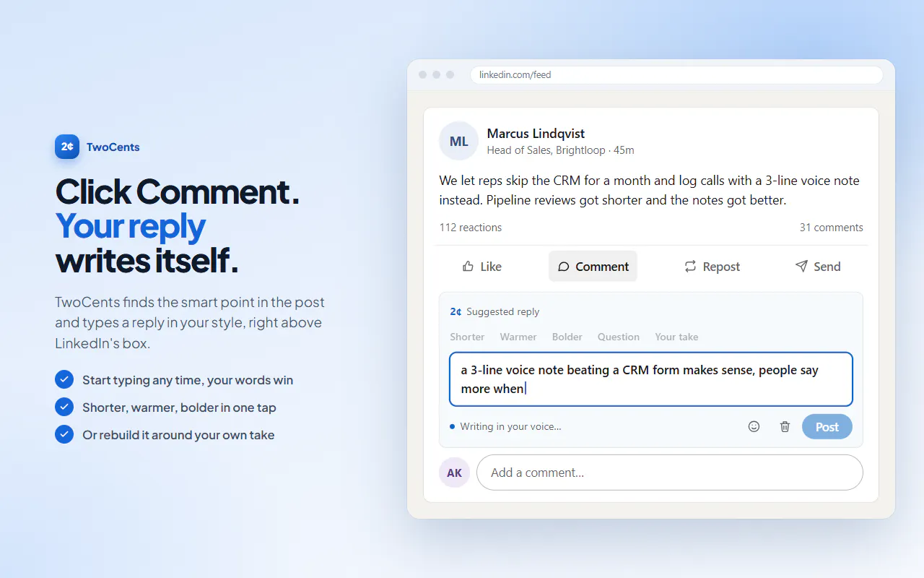Click the emoji smiley icon

pos(754,426)
